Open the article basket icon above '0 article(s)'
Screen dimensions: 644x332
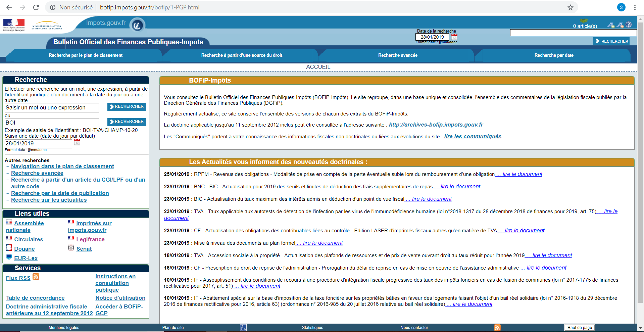[584, 21]
